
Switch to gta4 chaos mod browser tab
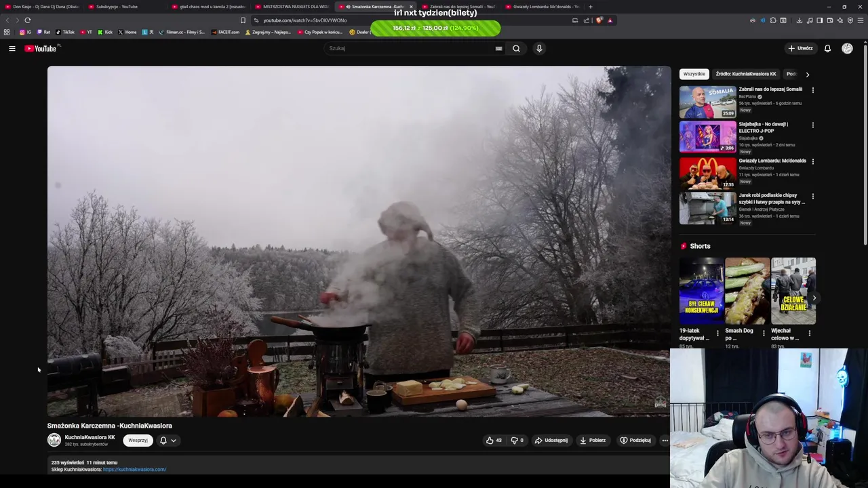click(x=207, y=7)
